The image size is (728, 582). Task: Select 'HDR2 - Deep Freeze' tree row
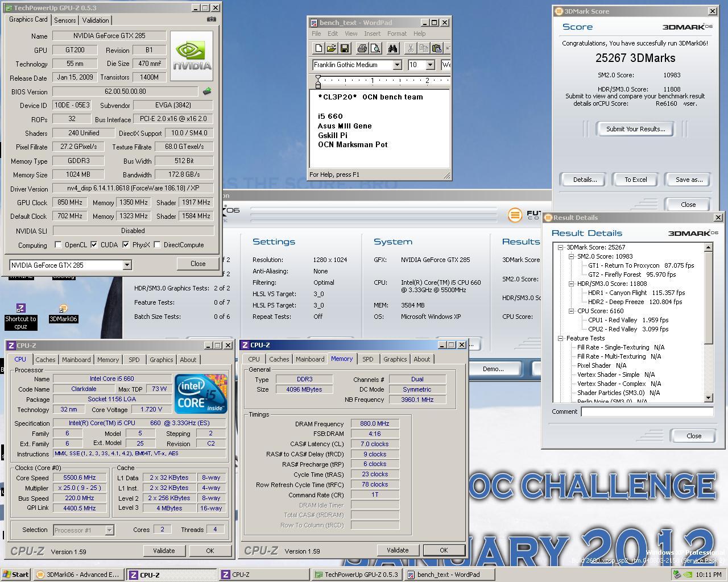click(635, 302)
